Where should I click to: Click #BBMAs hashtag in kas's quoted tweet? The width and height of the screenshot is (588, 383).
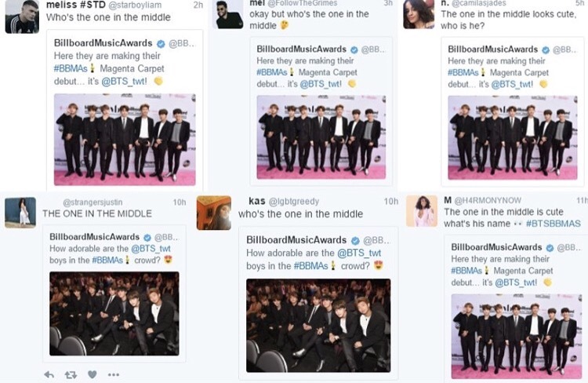click(311, 266)
